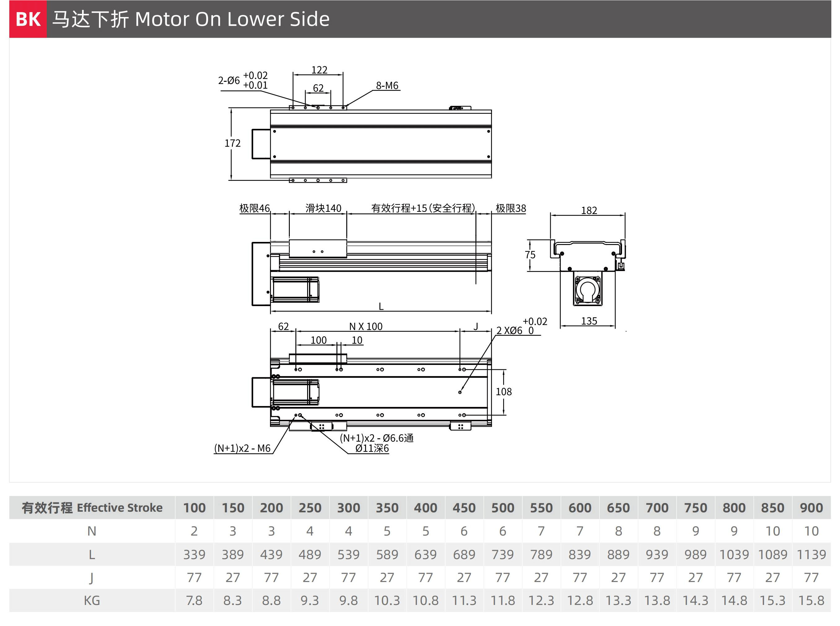Click the L value 539
Screen dimensions: 840x626
(348, 555)
